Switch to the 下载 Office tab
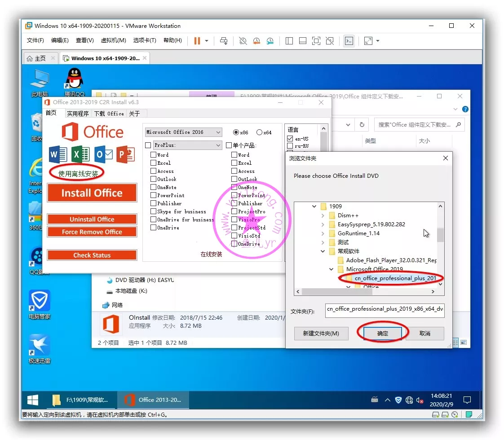 tap(109, 114)
